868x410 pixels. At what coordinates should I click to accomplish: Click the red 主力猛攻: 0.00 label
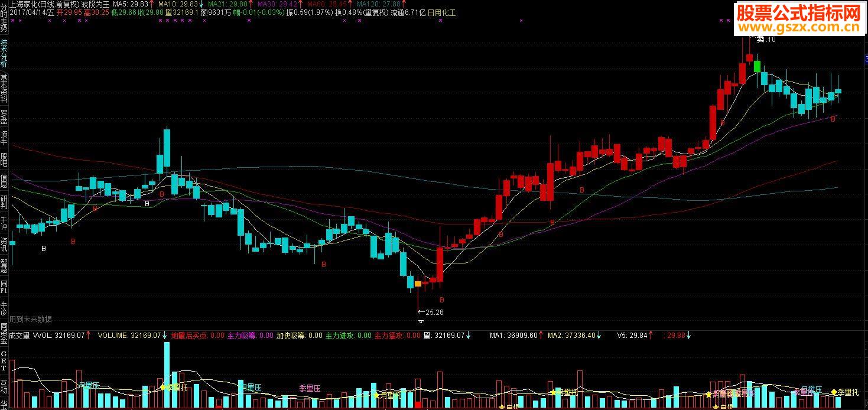[x=398, y=336]
